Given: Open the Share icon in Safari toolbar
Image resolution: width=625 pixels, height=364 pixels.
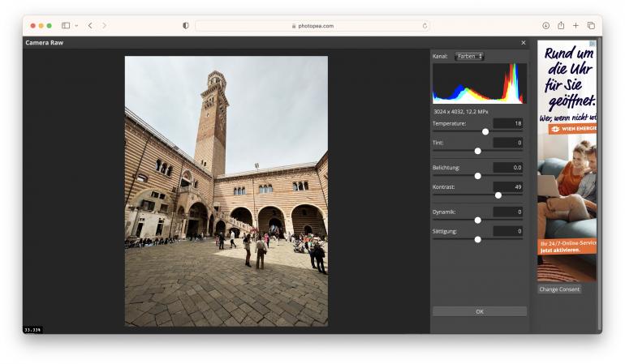Looking at the screenshot, I should (x=561, y=25).
